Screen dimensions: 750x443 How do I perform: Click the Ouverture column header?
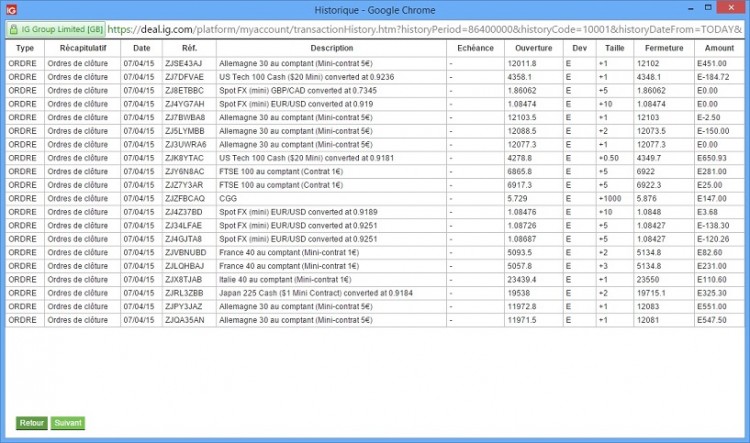click(534, 48)
